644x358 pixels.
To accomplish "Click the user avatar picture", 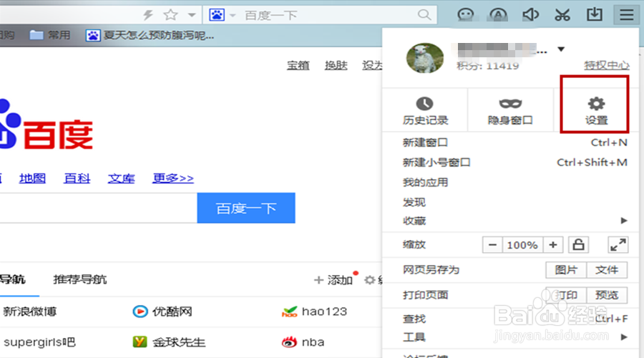I will click(424, 58).
